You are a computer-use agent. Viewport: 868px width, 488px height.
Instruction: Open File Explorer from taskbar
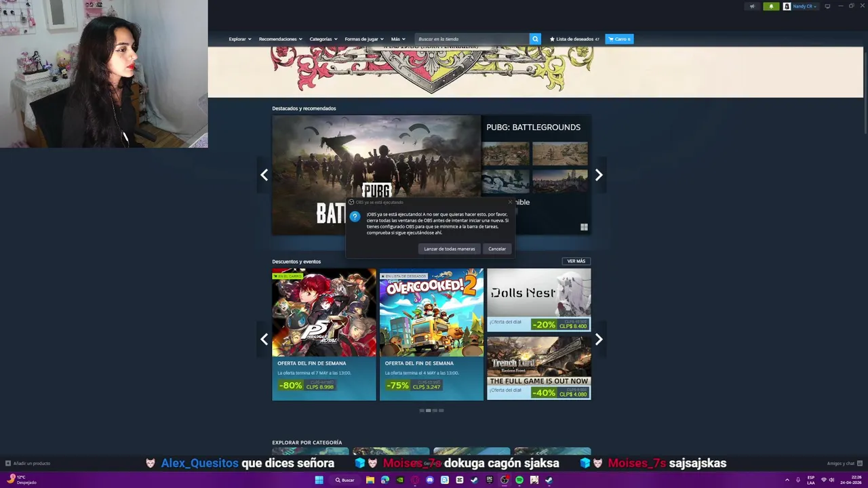point(370,480)
